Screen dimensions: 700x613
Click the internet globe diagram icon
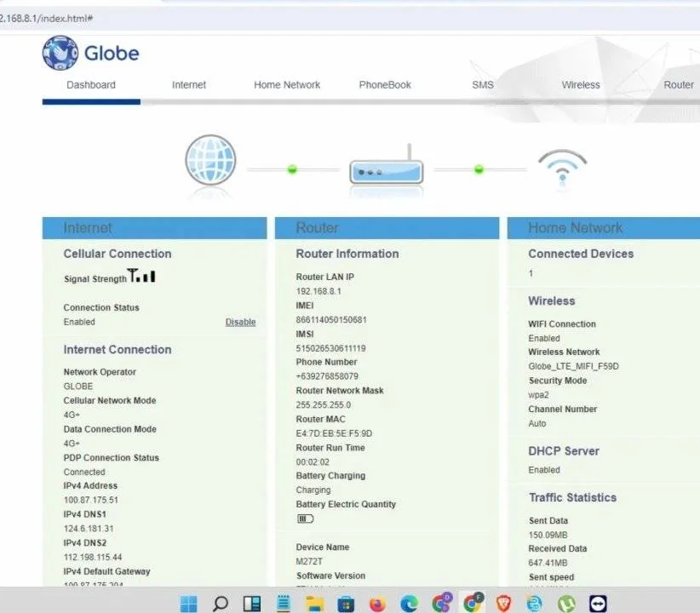tap(210, 160)
